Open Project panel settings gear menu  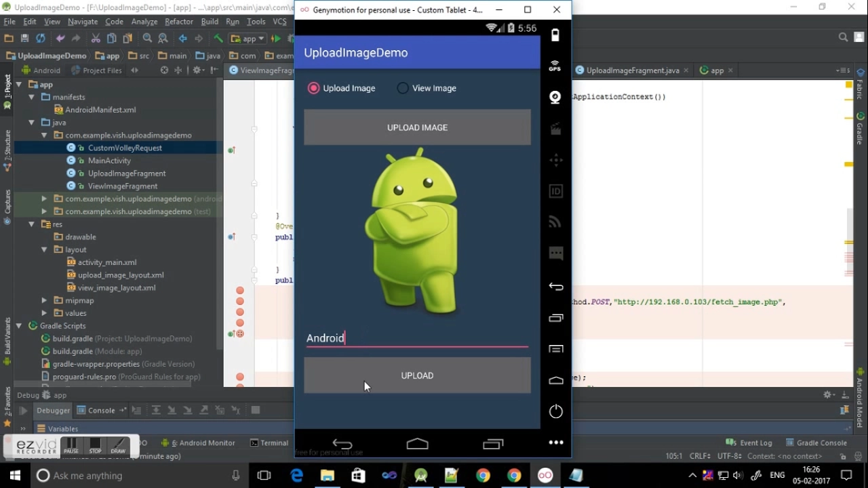click(x=197, y=70)
